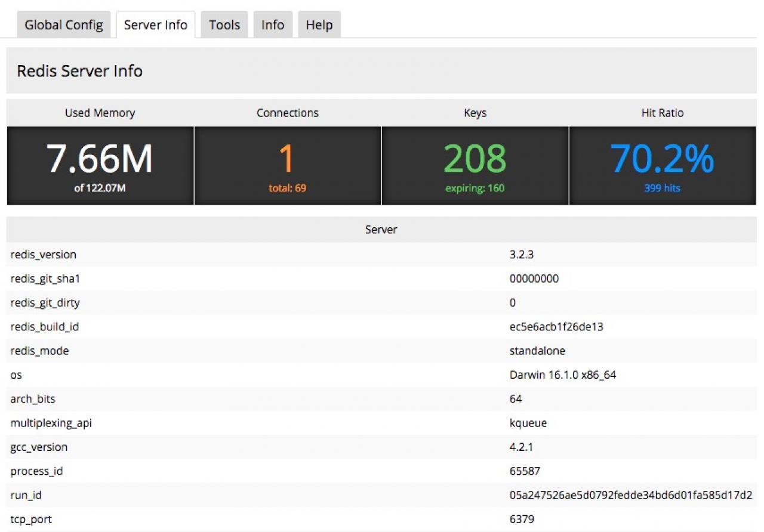The height and width of the screenshot is (532, 764).
Task: Click the tcp_port value 6379
Action: point(522,519)
